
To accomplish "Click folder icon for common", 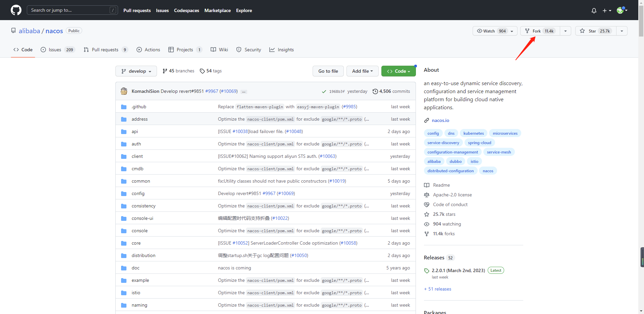I will click(124, 181).
